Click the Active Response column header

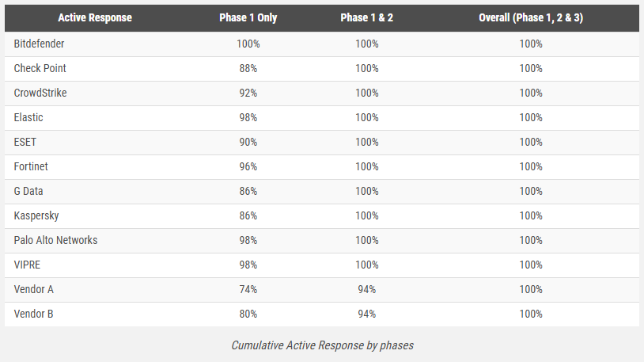tap(95, 17)
